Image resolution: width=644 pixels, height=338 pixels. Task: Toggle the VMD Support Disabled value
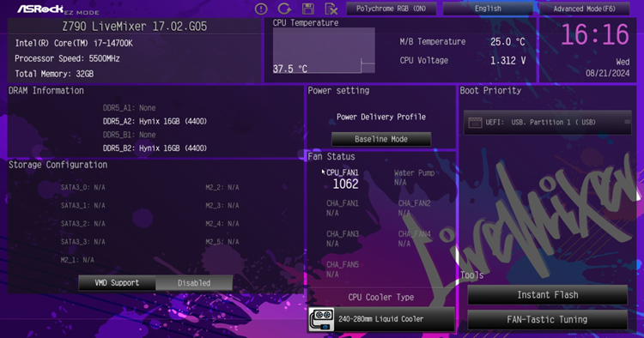click(x=194, y=283)
